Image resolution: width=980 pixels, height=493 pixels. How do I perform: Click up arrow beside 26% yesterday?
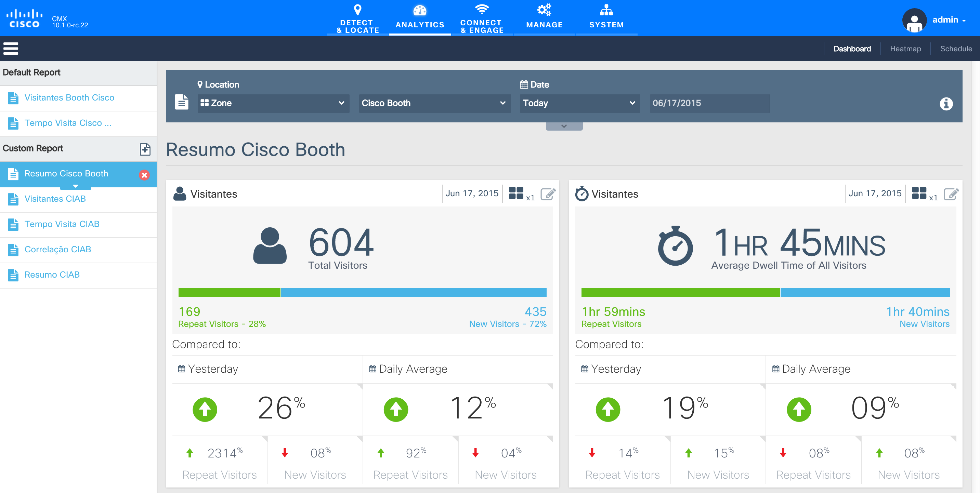pyautogui.click(x=205, y=409)
